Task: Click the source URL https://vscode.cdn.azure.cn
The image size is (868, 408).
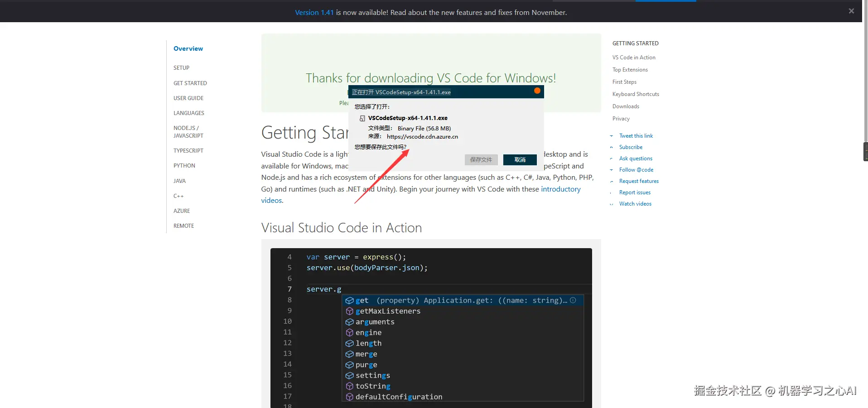Action: [422, 137]
